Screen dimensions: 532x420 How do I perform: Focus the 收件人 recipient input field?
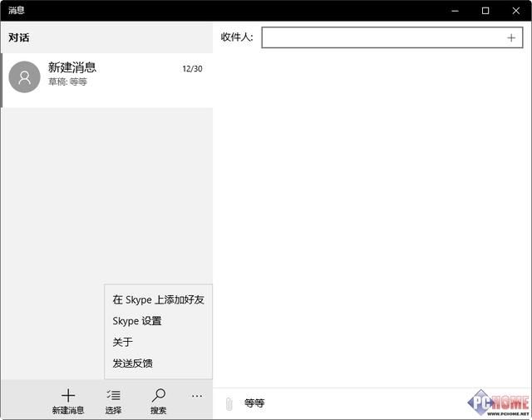392,37
